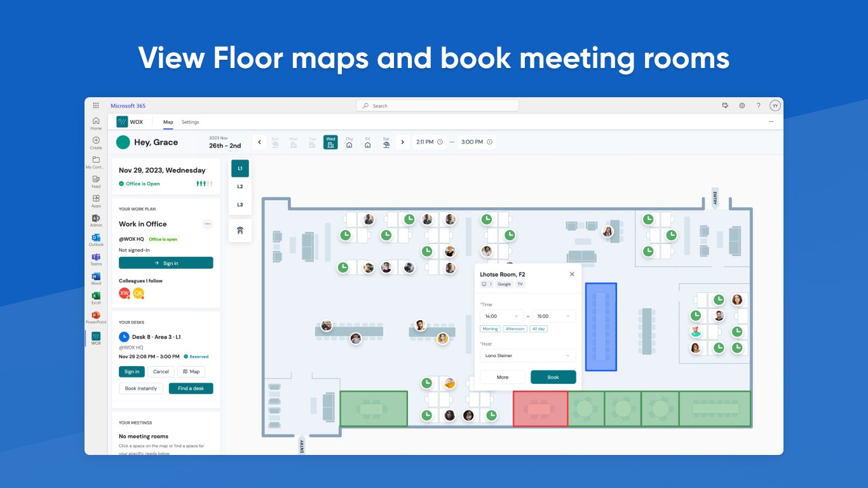Screen dimensions: 868x488
Task: Switch to the Map tab
Action: 168,122
